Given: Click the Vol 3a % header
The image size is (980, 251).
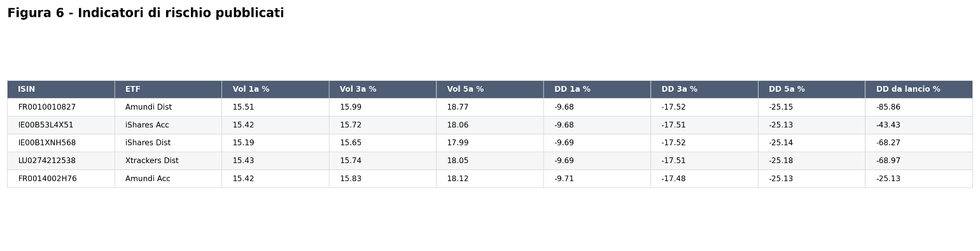Looking at the screenshot, I should 382,89.
